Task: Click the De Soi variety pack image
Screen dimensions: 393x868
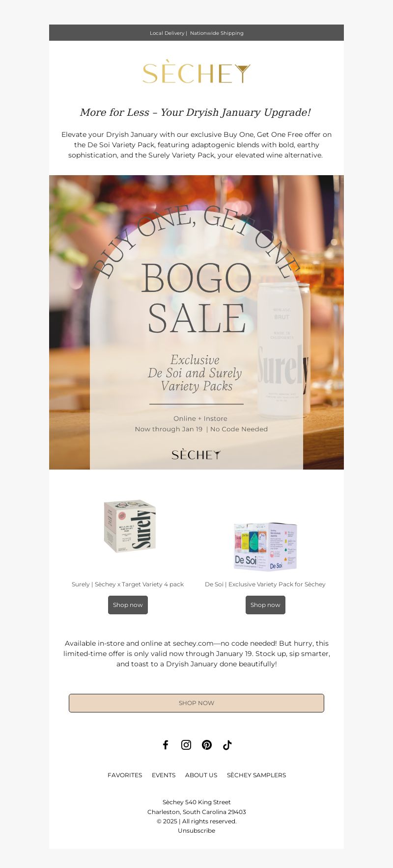Action: (265, 547)
